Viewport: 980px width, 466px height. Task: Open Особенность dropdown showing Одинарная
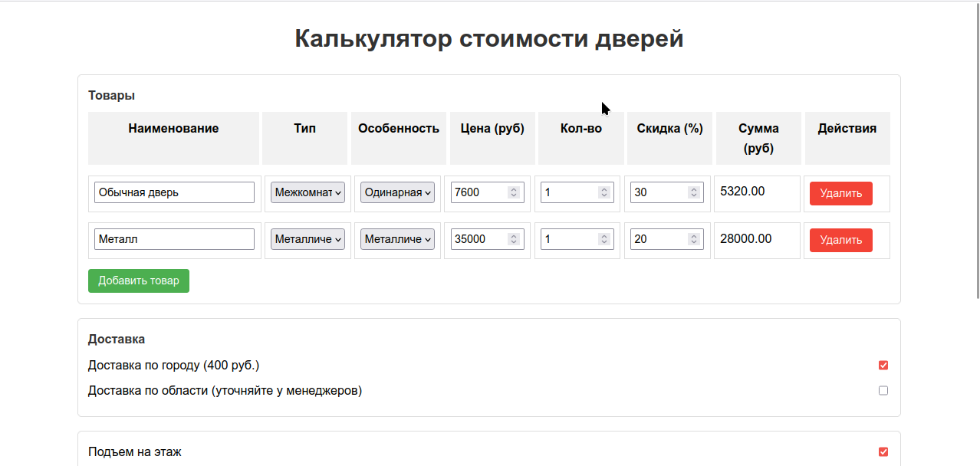pos(397,192)
